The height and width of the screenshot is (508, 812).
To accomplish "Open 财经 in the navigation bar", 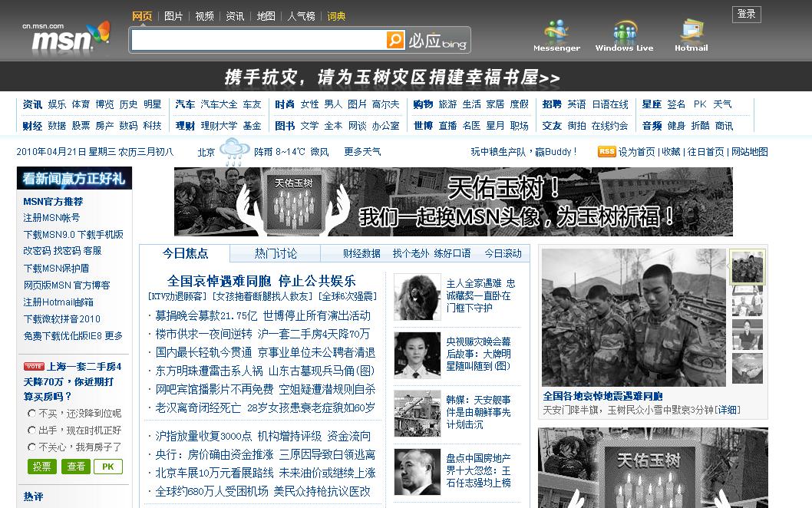I will coord(32,126).
